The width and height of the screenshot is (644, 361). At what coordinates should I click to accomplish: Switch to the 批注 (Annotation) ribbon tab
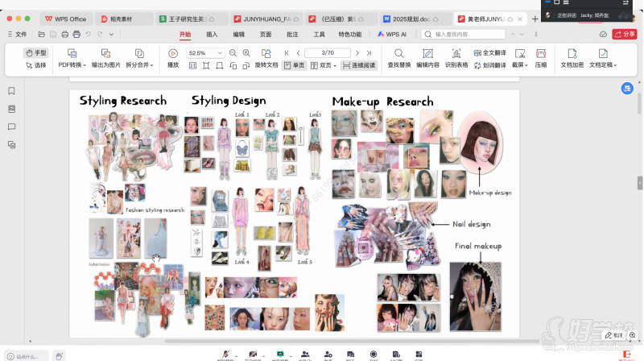click(x=292, y=35)
